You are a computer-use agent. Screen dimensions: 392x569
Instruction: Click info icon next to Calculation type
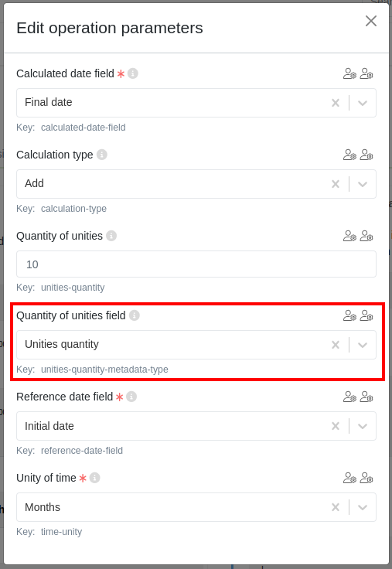102,155
